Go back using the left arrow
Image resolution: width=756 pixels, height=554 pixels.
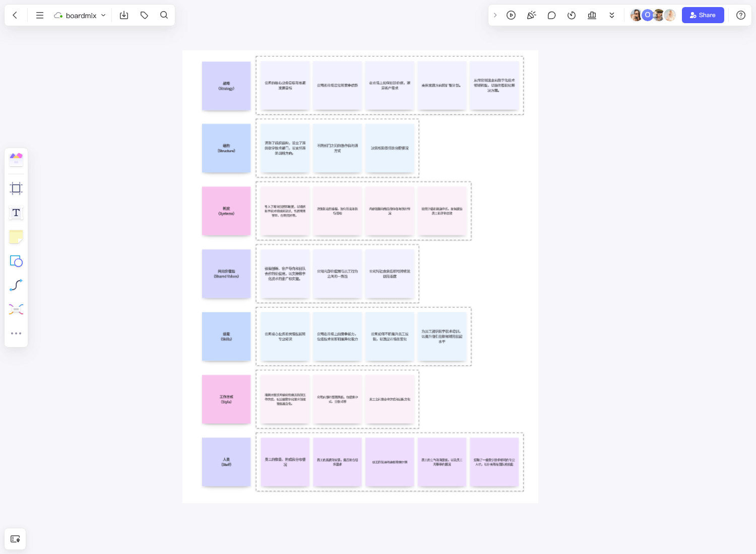(x=15, y=15)
